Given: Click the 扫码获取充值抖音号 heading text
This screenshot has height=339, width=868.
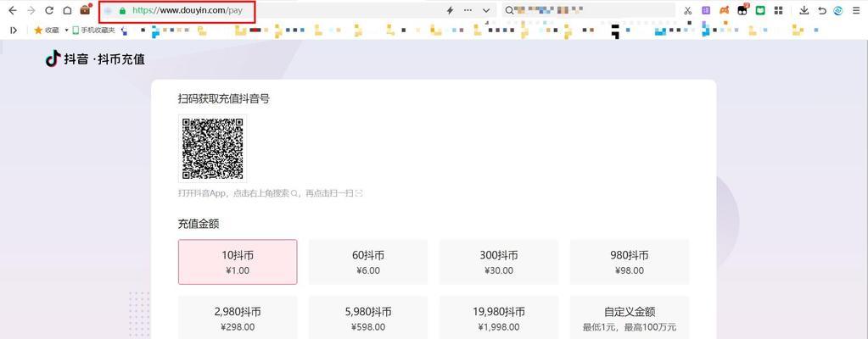Looking at the screenshot, I should click(x=224, y=99).
